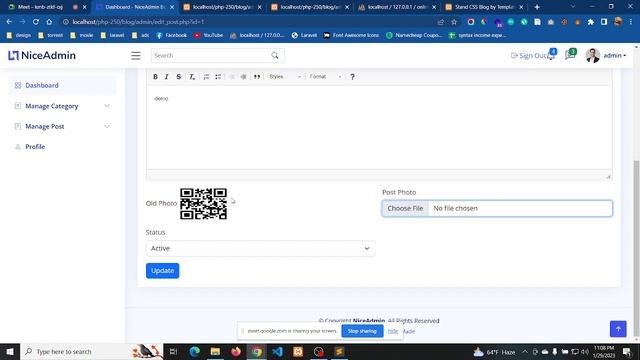The height and width of the screenshot is (360, 640).
Task: Open the browser extensions puzzle icon
Action: [591, 22]
